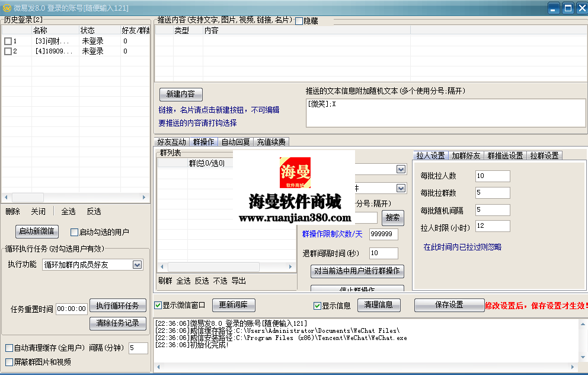Image resolution: width=588 pixels, height=375 pixels.
Task: Click the 群(总0/选0) column header
Action: click(x=210, y=163)
